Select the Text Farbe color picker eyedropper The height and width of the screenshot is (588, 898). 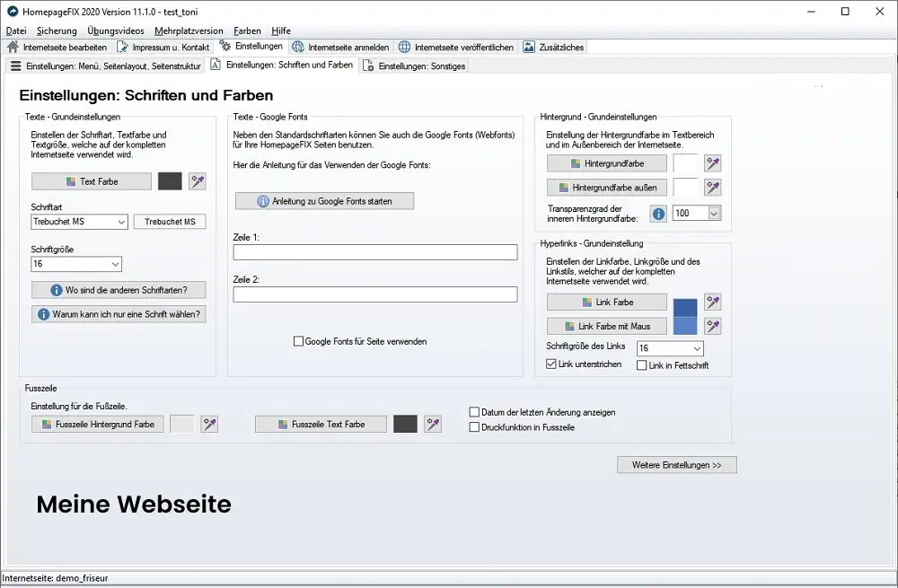198,181
